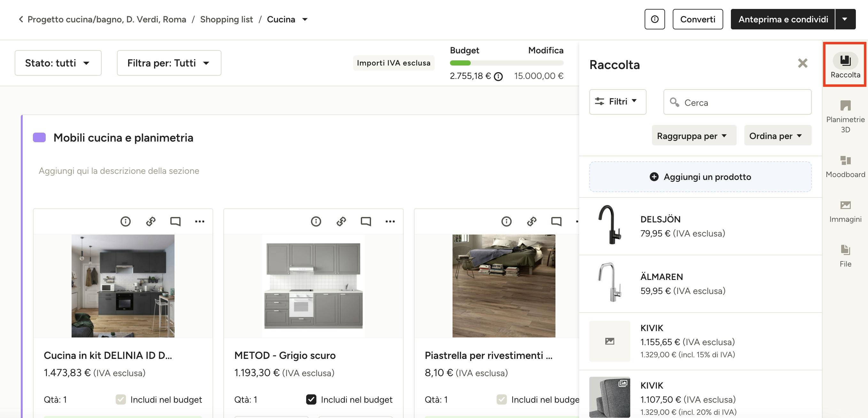
Task: Click Anteprima e condividi button
Action: point(783,19)
